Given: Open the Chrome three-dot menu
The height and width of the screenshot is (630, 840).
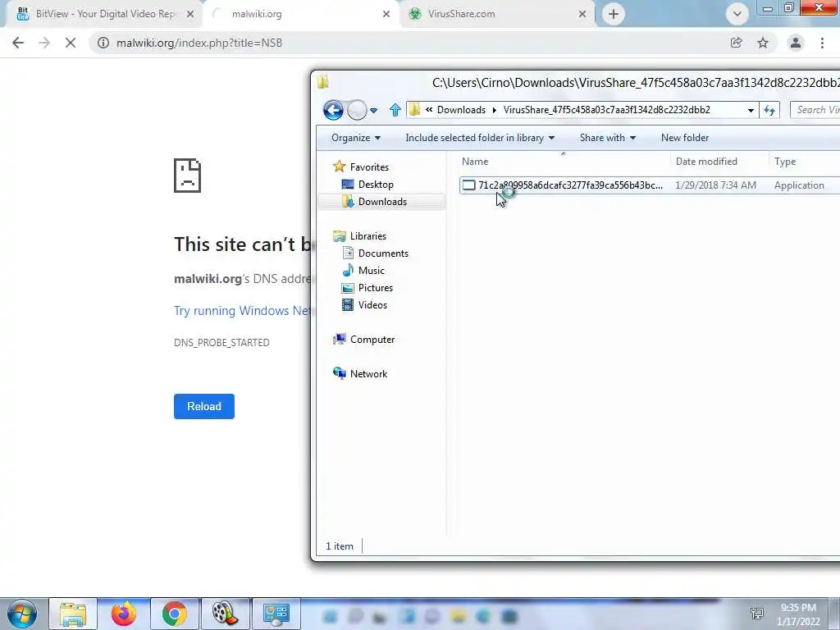Looking at the screenshot, I should 822,43.
